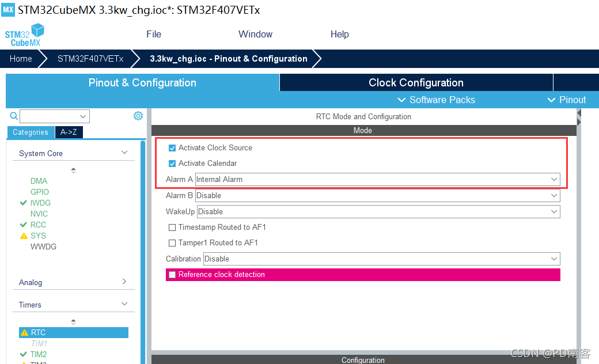Select TIM1 in Timers list
The height and width of the screenshot is (364, 599).
tap(39, 343)
